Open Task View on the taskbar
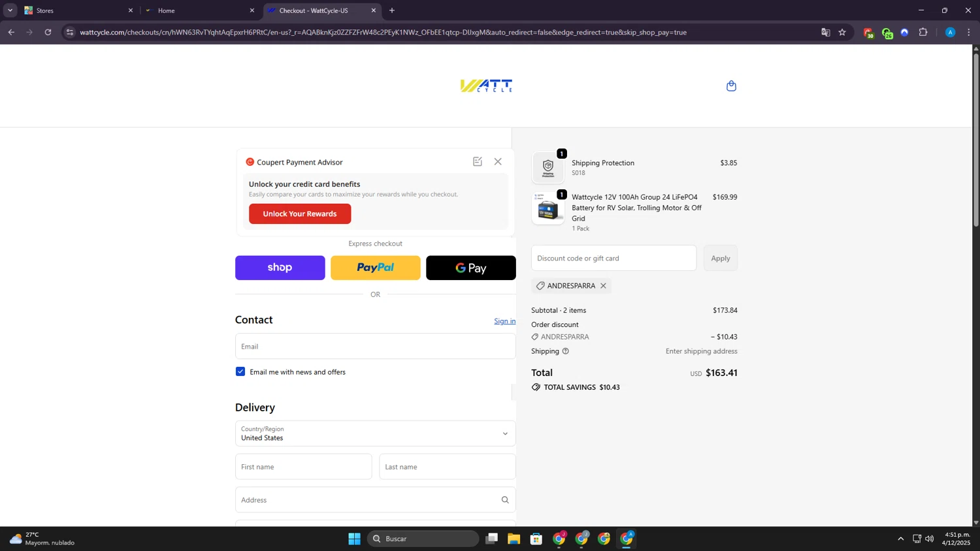The image size is (980, 551). (491, 539)
